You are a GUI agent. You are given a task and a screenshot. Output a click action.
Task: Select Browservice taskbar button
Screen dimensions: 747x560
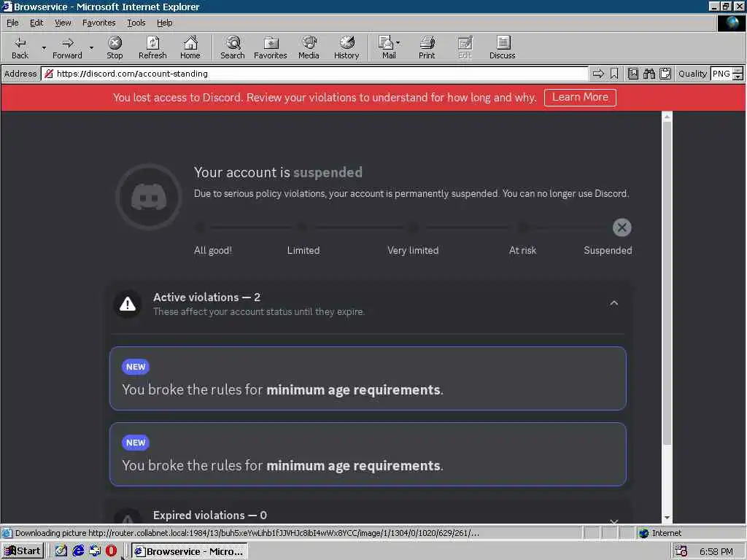pyautogui.click(x=189, y=551)
